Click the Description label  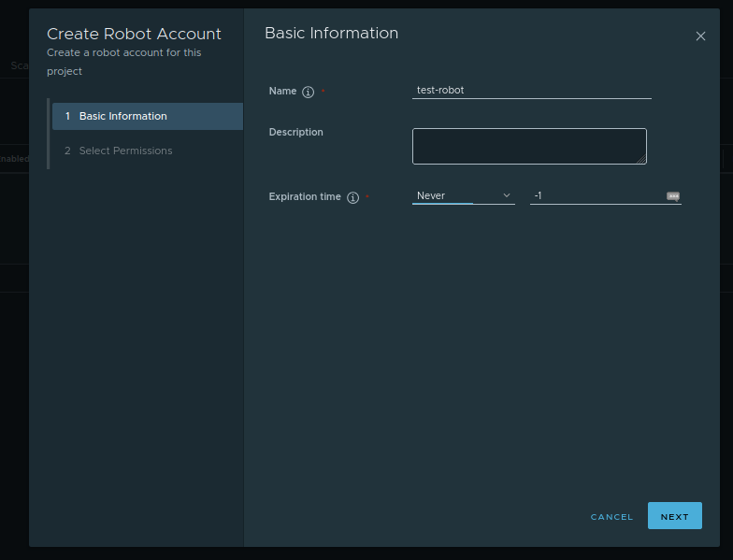pos(295,133)
